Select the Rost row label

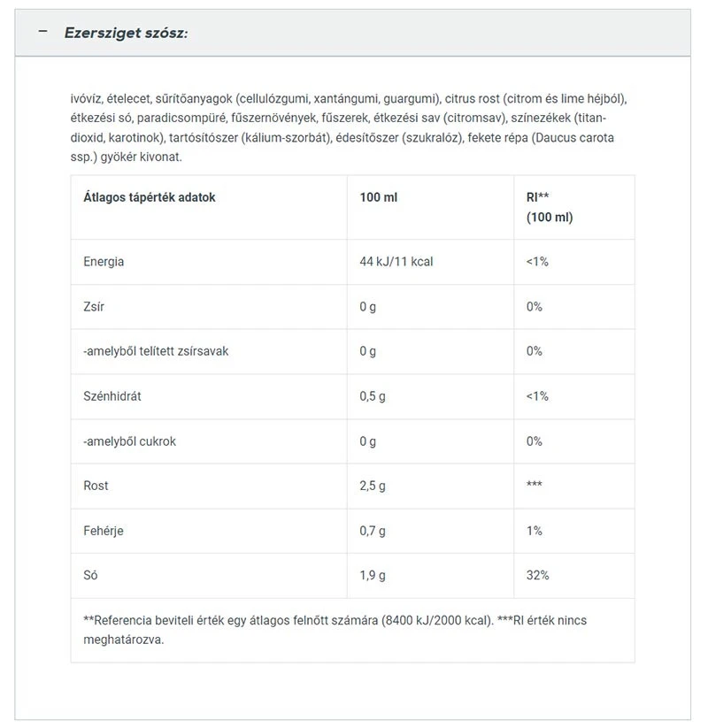(x=96, y=486)
